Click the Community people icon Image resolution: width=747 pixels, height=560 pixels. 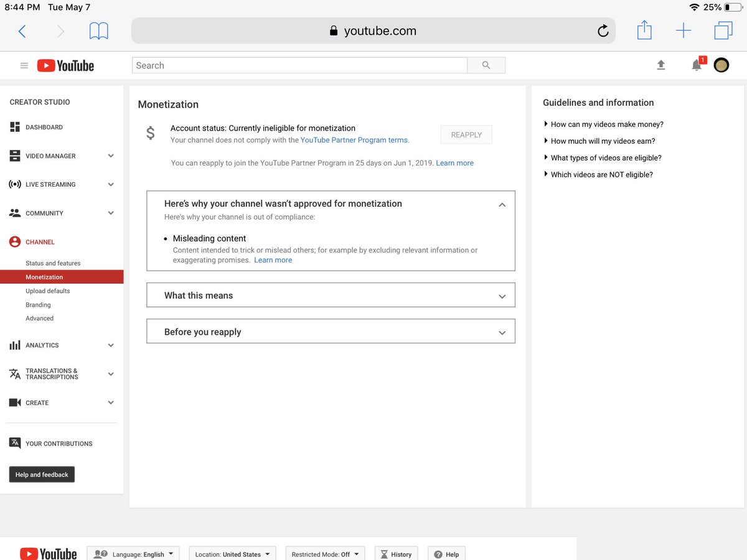point(15,213)
